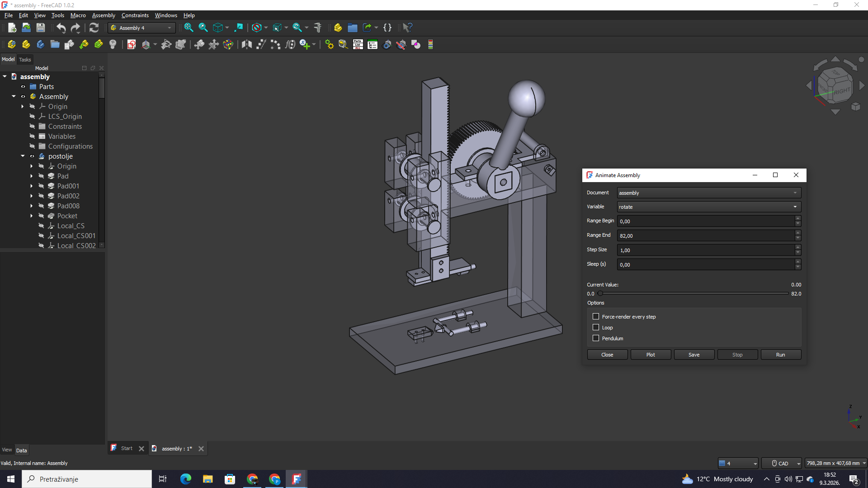This screenshot has height=488, width=868.
Task: Click the Undo arrow icon
Action: click(x=61, y=28)
